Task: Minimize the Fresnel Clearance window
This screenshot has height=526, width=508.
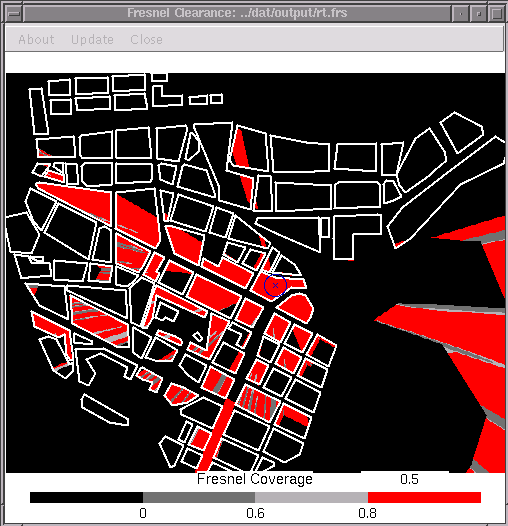Action: (461, 14)
